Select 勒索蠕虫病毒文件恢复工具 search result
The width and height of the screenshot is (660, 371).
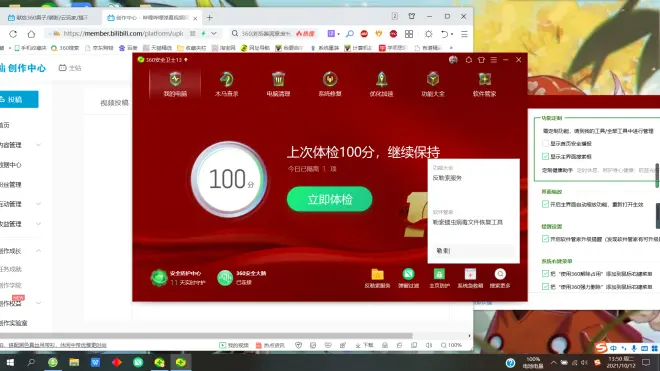click(468, 222)
